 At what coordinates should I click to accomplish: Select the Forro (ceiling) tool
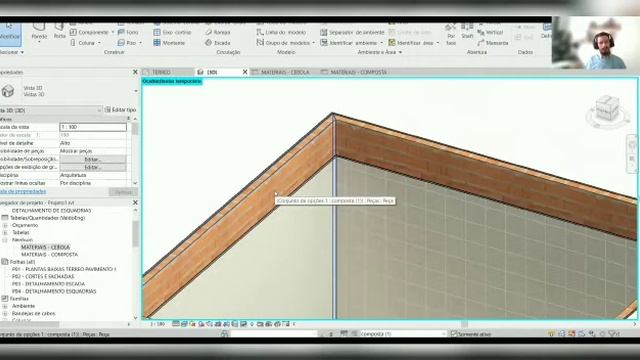[128, 32]
